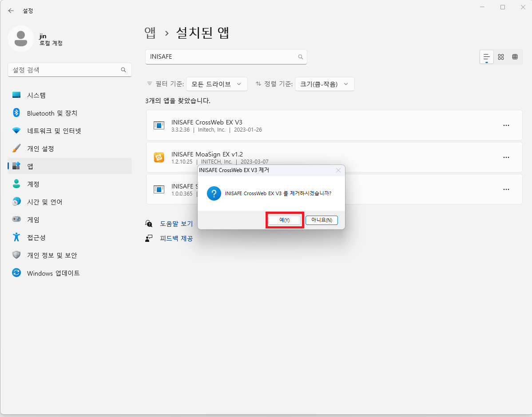
Task: Open the 피드백 제공 feedback link
Action: [176, 238]
